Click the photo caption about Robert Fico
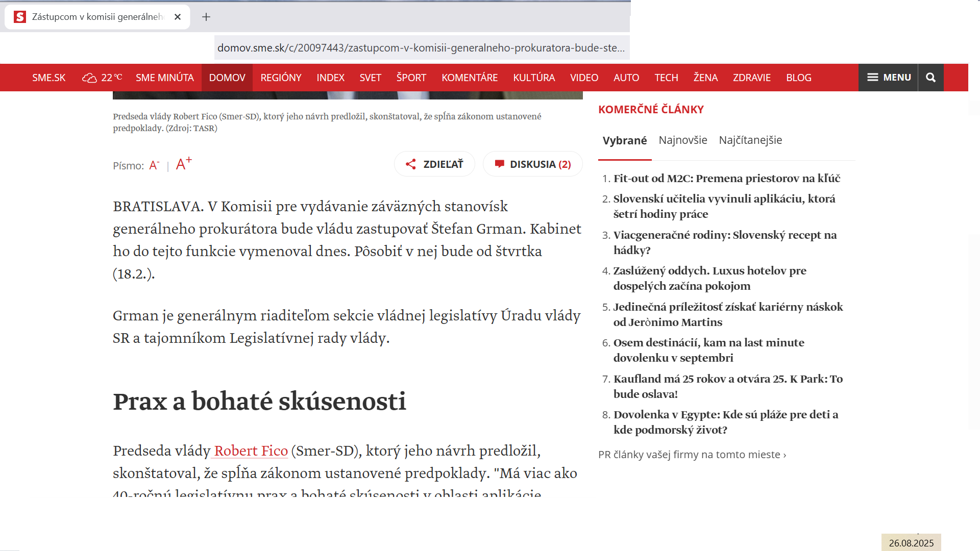980x551 pixels. [327, 122]
